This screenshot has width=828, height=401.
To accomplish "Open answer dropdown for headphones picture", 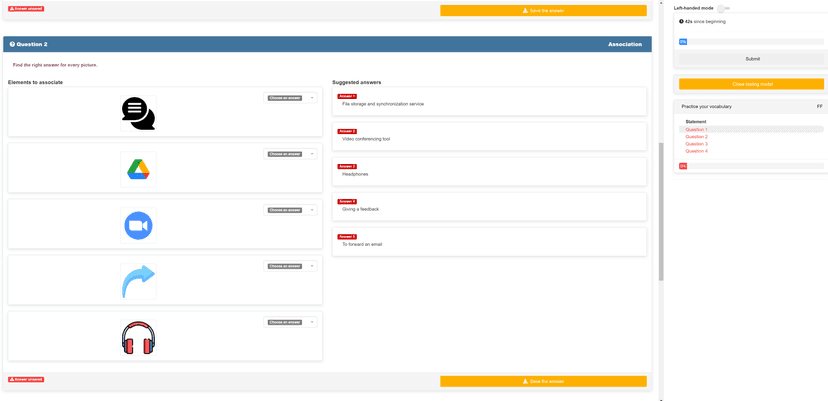I will 290,322.
